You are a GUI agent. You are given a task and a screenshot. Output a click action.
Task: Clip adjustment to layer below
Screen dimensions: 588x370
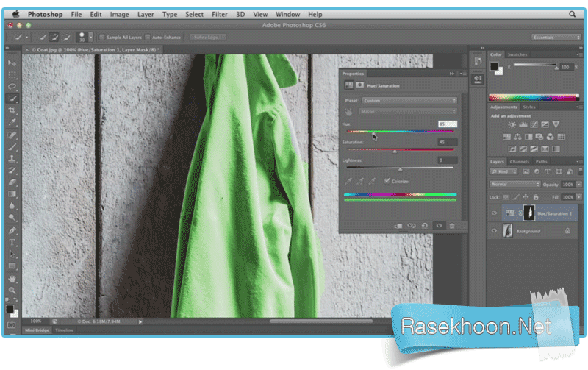[398, 226]
